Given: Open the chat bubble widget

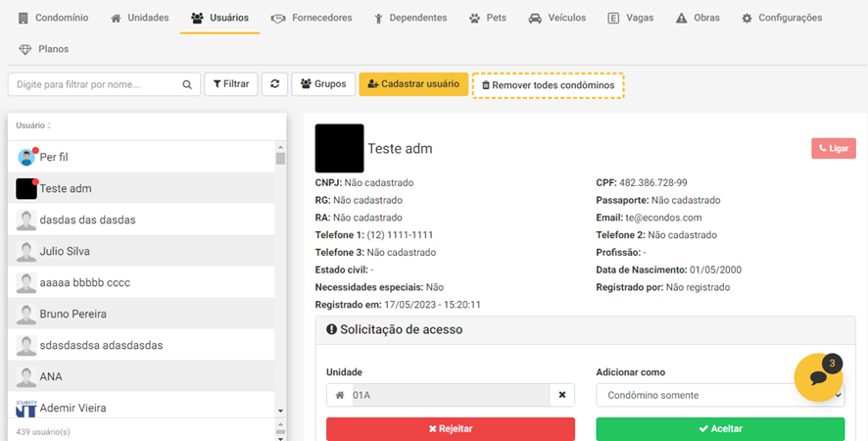Looking at the screenshot, I should (x=818, y=377).
